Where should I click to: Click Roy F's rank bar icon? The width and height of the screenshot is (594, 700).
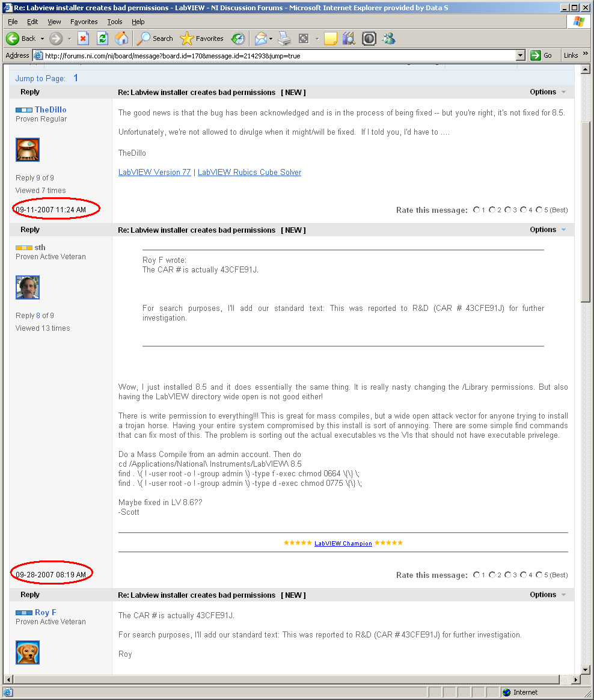click(x=24, y=613)
